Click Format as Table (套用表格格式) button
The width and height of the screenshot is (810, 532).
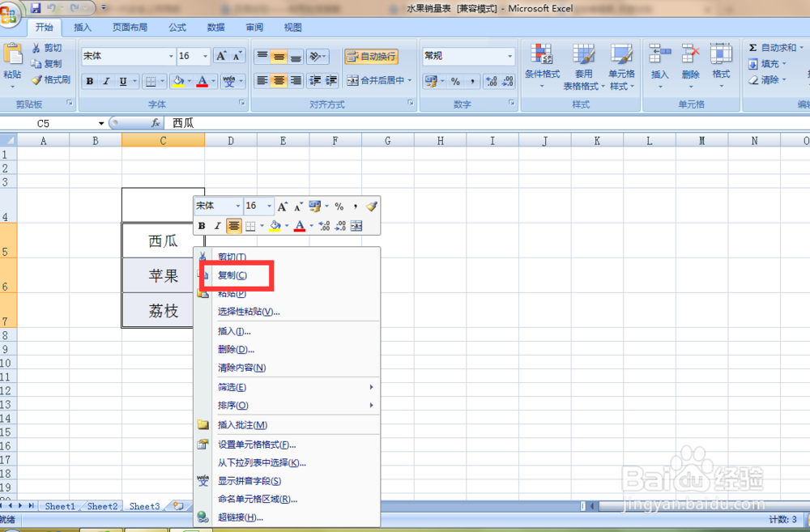(583, 66)
